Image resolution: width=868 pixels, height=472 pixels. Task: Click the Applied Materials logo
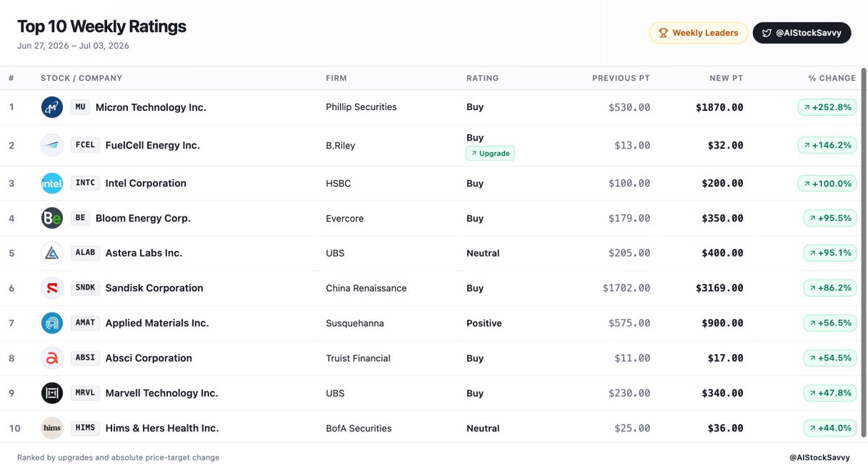[52, 323]
